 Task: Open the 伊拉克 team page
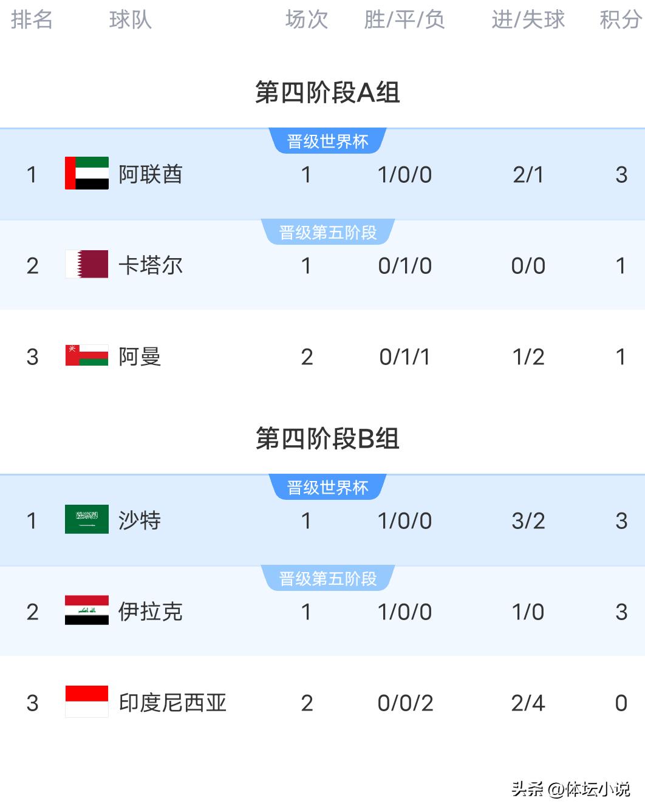(x=150, y=612)
